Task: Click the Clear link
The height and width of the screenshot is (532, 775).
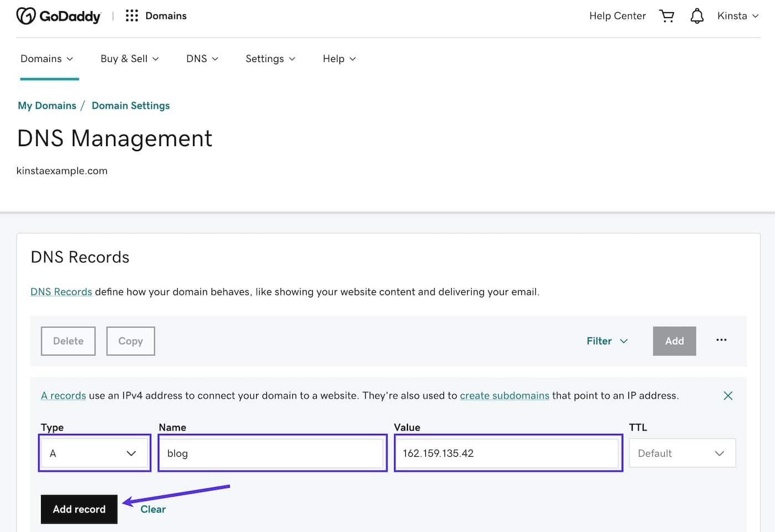Action: 153,509
